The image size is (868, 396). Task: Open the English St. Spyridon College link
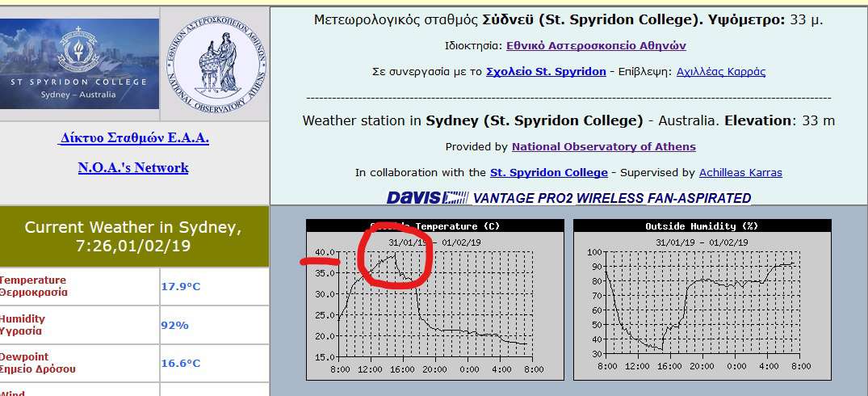(x=548, y=172)
